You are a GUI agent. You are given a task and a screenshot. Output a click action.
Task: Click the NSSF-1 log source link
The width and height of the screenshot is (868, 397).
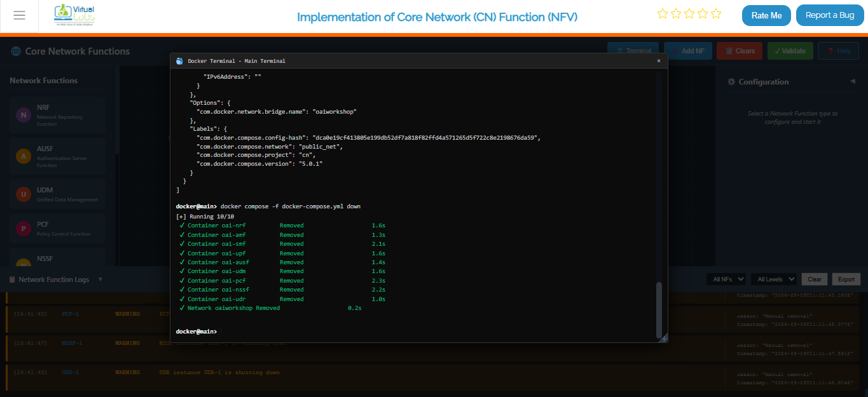72,343
